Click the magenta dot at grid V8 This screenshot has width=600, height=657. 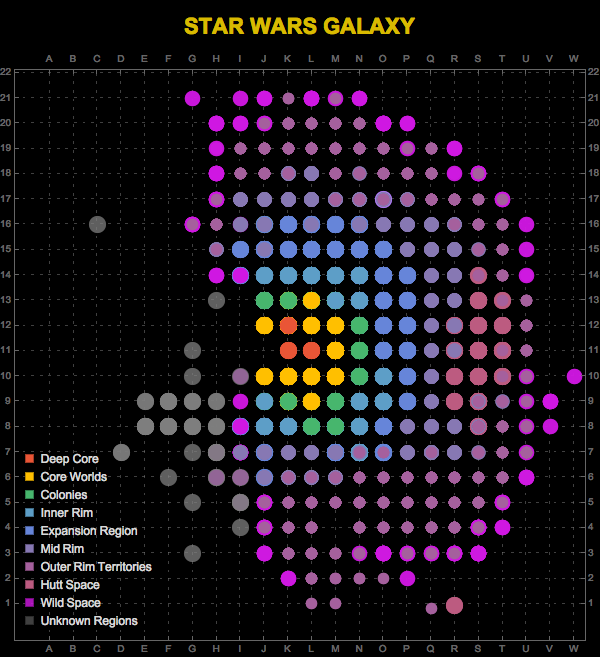point(550,427)
